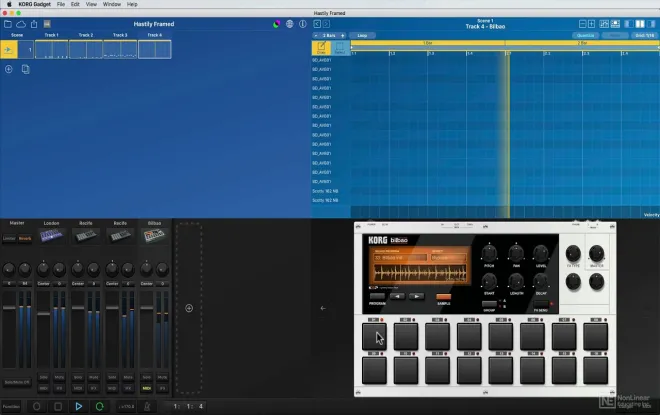The image size is (660, 415).
Task: Open the Grid 1/16 dropdown
Action: point(644,35)
